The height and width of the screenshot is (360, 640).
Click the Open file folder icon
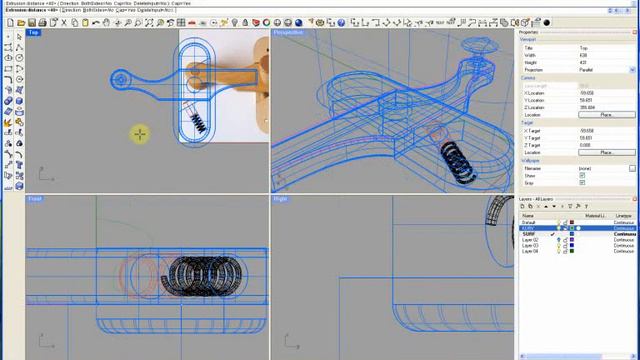[x=21, y=23]
